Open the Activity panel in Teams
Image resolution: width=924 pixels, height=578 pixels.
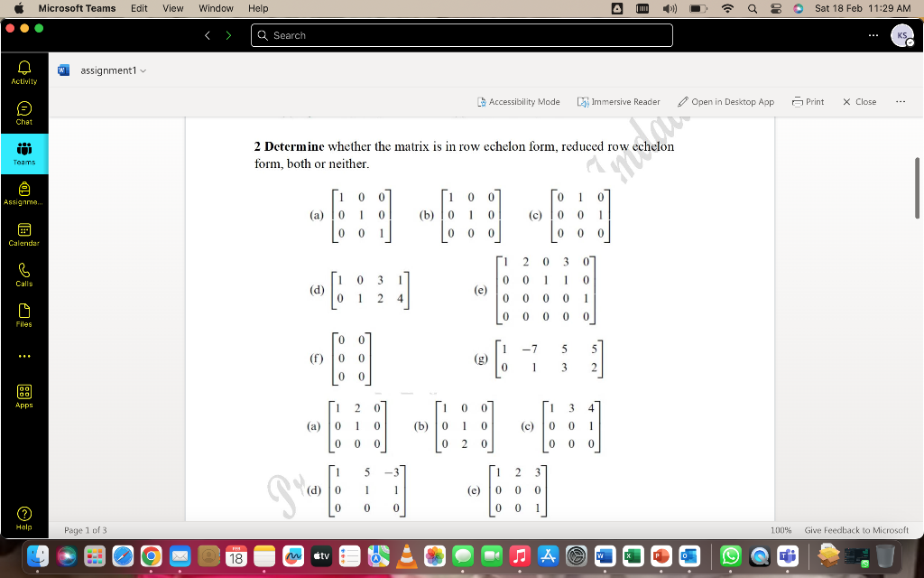click(x=23, y=72)
